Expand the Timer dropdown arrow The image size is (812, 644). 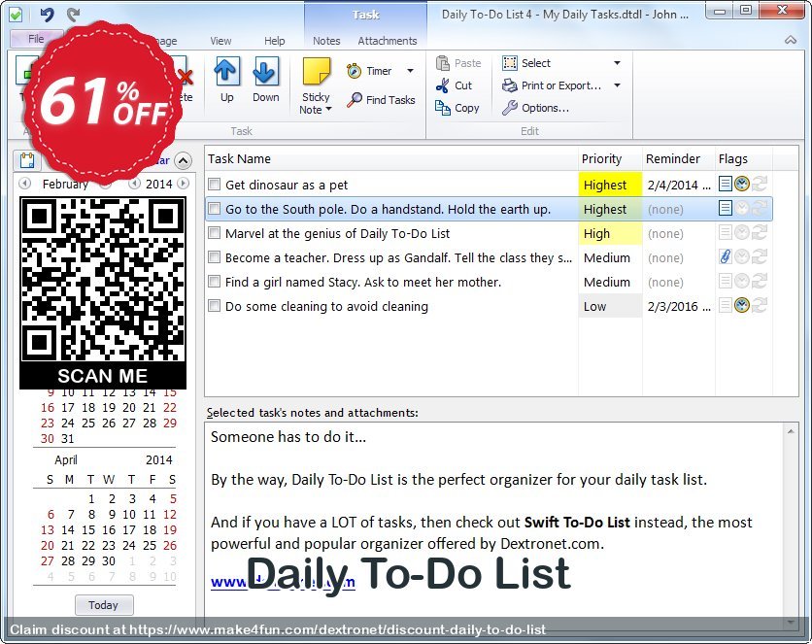pyautogui.click(x=410, y=71)
